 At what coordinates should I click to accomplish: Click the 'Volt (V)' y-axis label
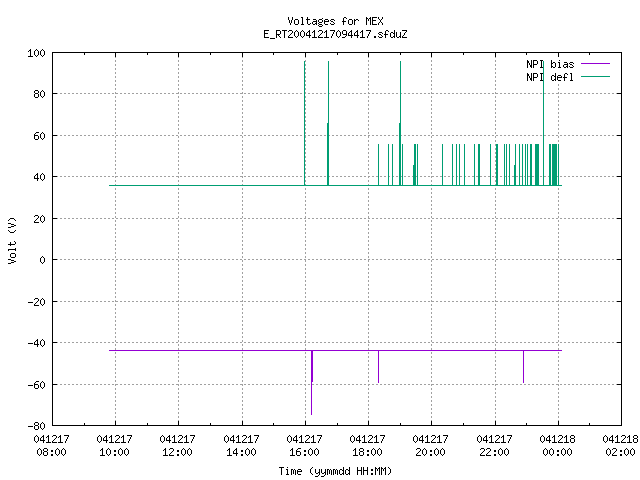tap(12, 240)
